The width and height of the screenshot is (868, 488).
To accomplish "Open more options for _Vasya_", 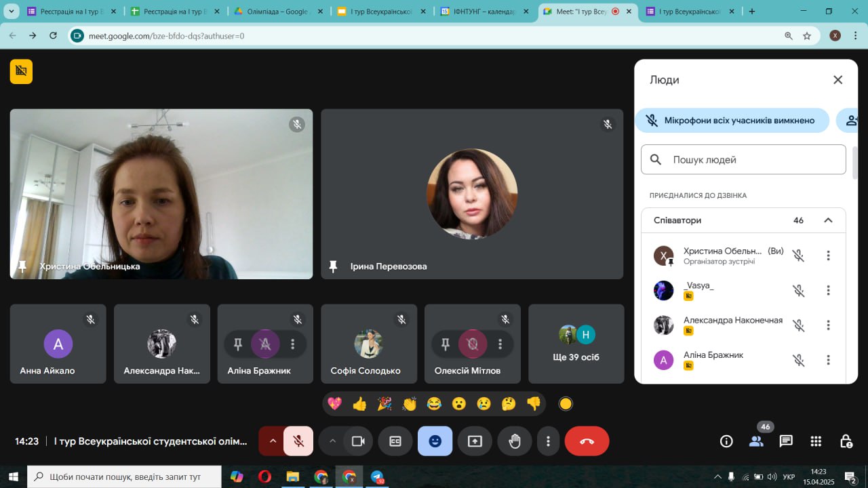I will coord(828,290).
